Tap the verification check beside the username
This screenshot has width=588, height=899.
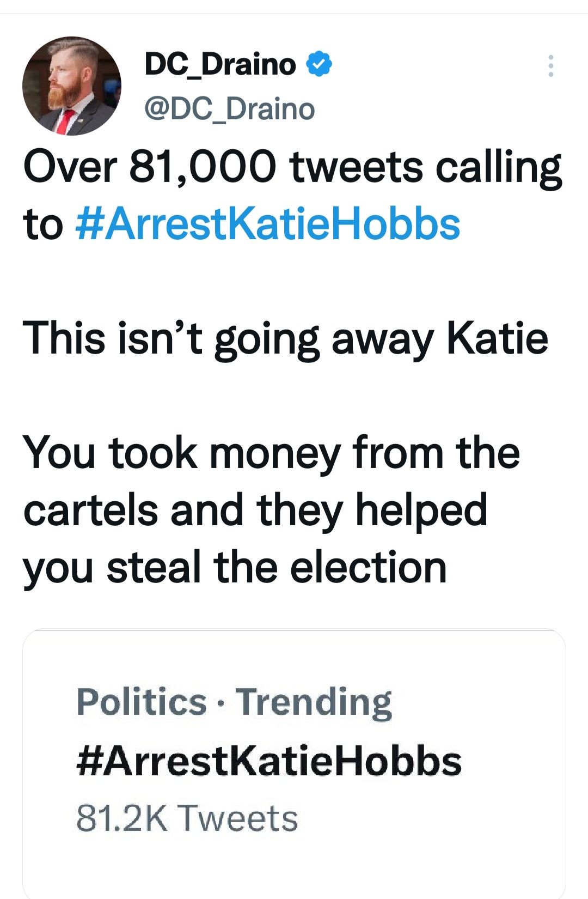click(318, 64)
